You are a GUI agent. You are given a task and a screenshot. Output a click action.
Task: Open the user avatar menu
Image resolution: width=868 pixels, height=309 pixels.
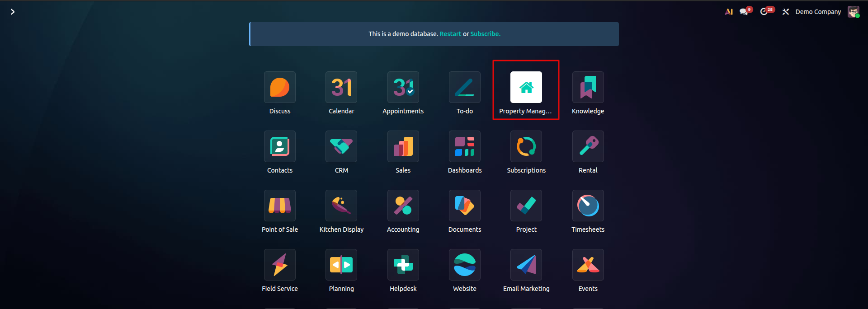(x=853, y=12)
